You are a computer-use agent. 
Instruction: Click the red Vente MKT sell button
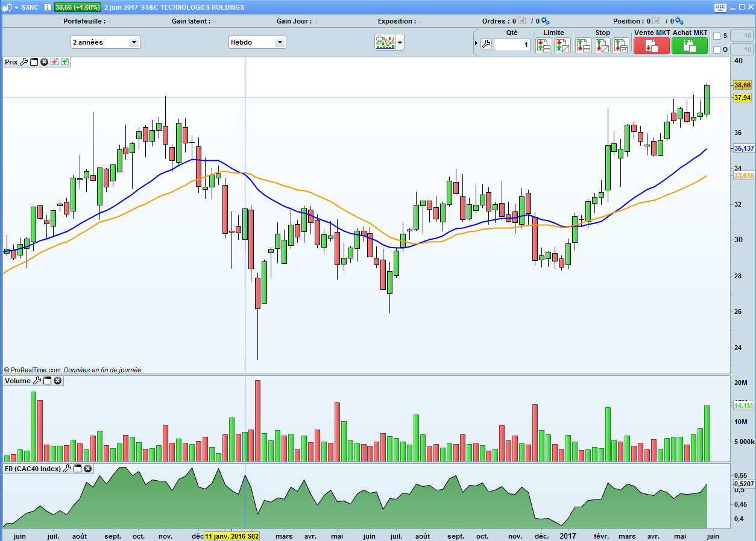click(651, 45)
